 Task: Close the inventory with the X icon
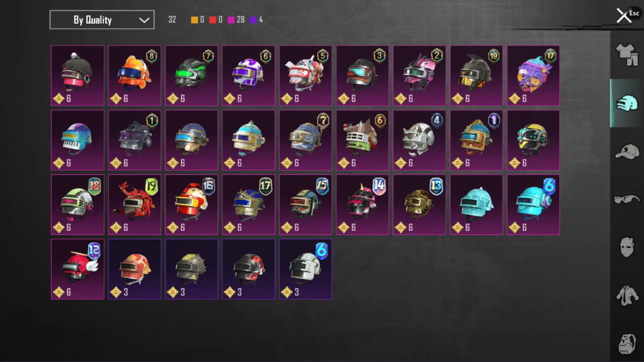[624, 15]
